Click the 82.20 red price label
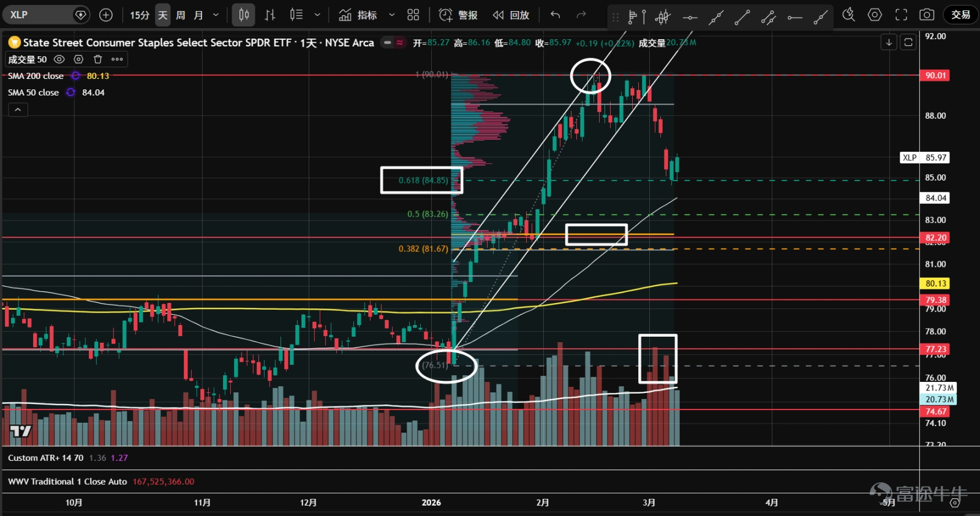This screenshot has width=980, height=516. (935, 237)
